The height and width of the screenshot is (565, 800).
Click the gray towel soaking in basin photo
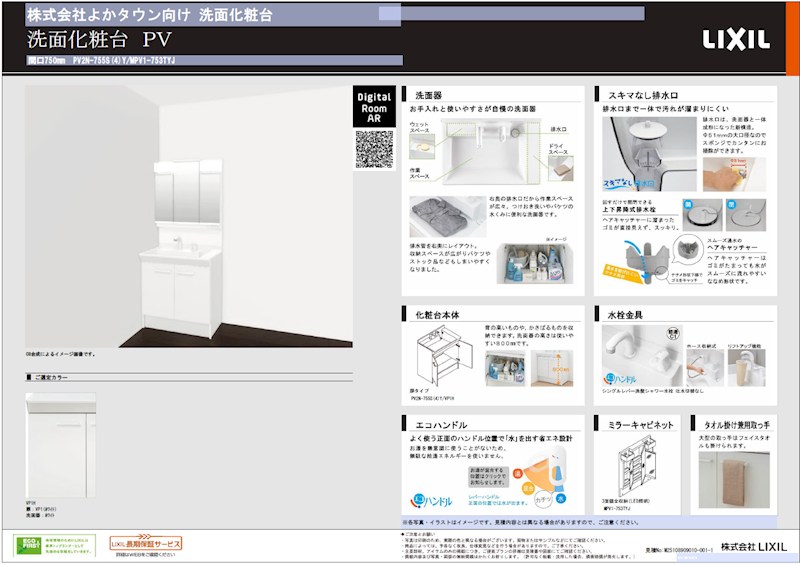(447, 216)
